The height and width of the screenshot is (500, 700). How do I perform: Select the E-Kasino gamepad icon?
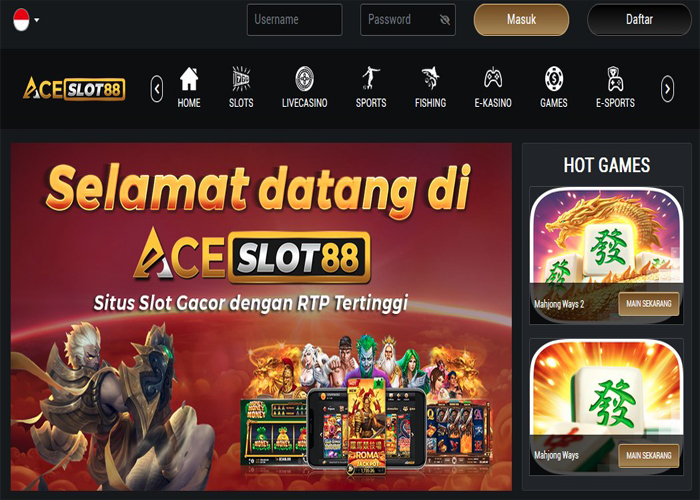pyautogui.click(x=493, y=79)
